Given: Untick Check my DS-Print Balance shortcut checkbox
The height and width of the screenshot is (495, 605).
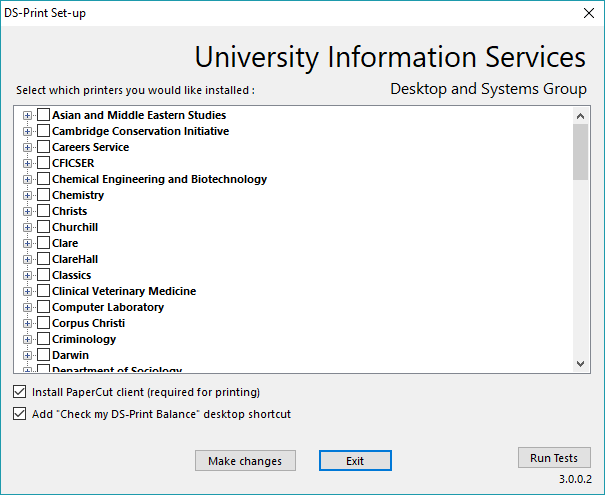Looking at the screenshot, I should [x=19, y=414].
